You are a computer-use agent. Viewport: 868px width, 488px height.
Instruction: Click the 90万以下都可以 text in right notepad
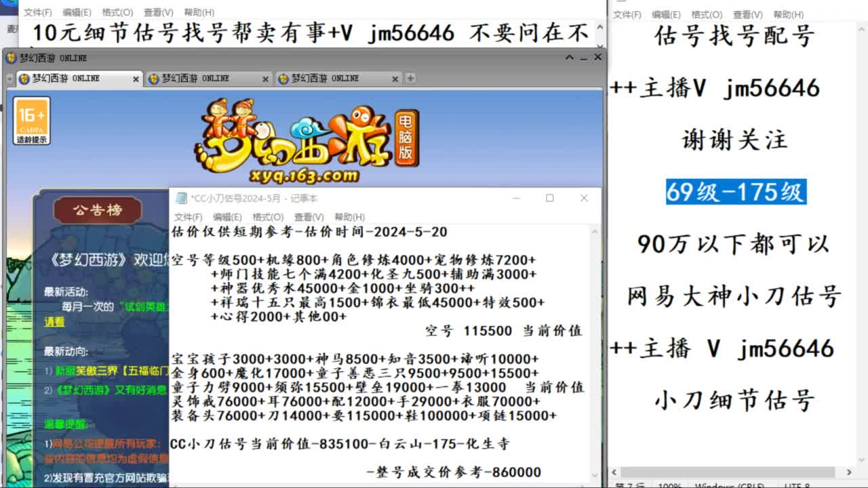[734, 244]
